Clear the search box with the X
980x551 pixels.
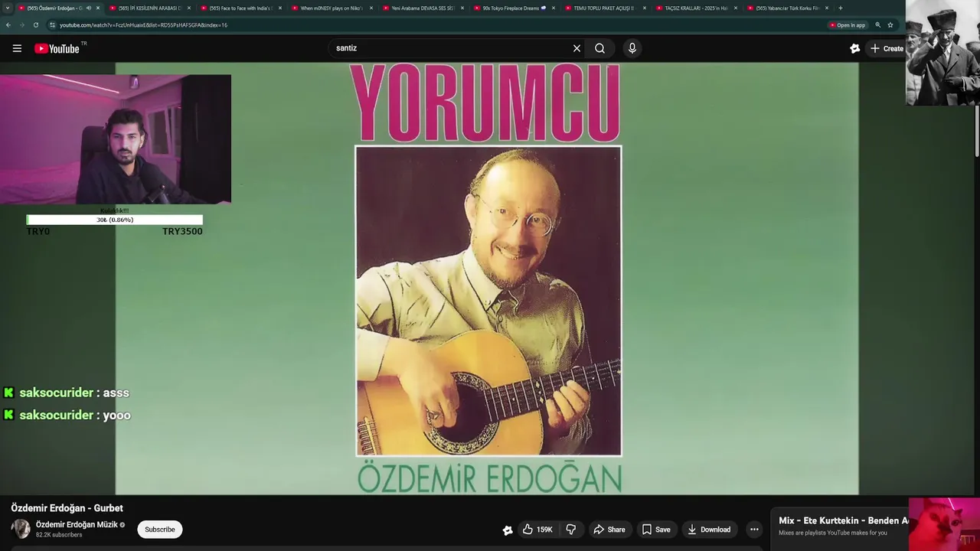[x=577, y=48]
